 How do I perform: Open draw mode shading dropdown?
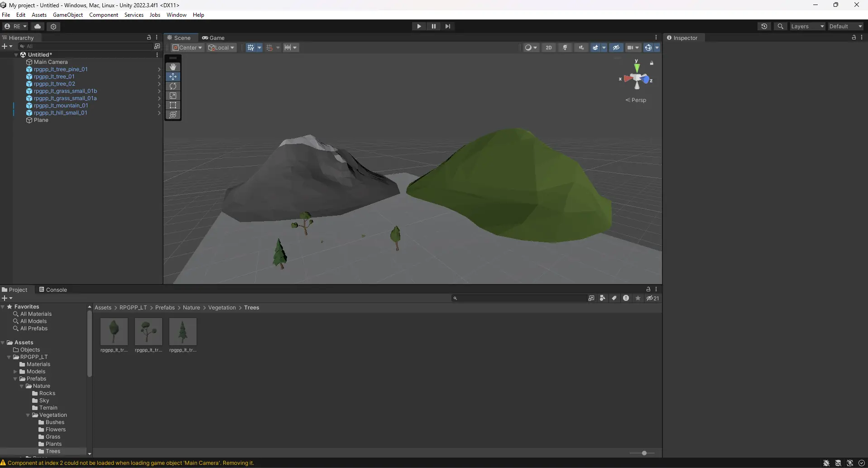[531, 48]
